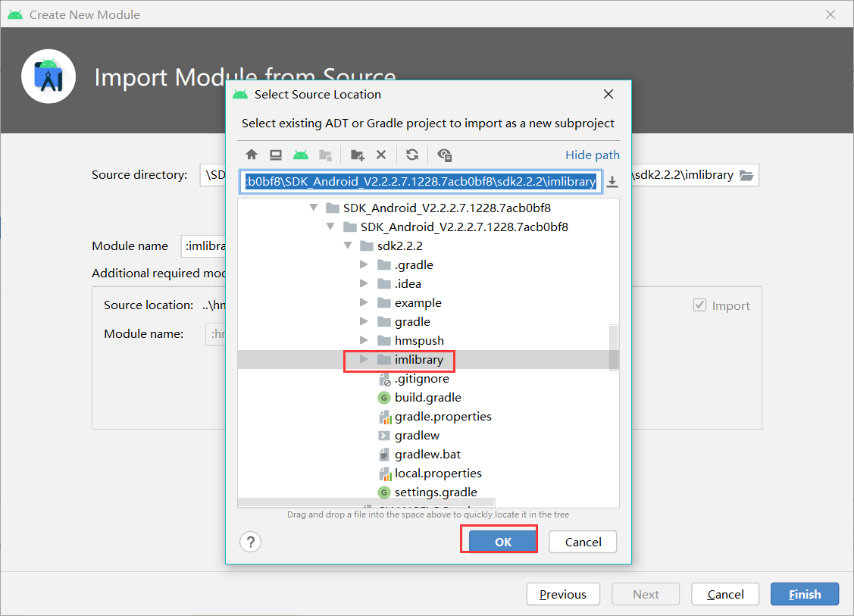Click the gradle.properties file icon
Viewport: 854px width, 616px height.
point(385,417)
